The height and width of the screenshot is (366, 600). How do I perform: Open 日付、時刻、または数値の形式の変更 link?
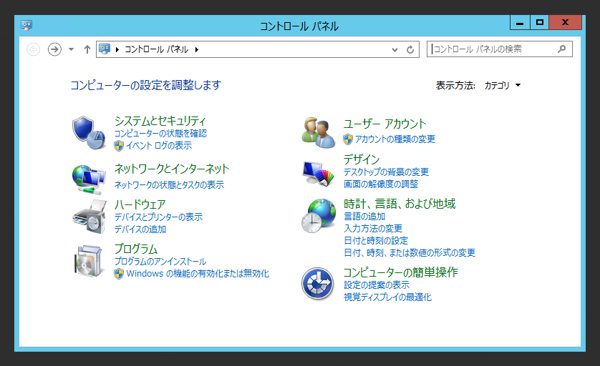coord(409,253)
